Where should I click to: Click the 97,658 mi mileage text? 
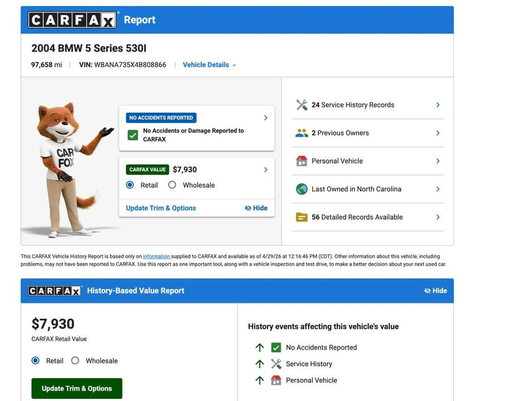(x=46, y=65)
